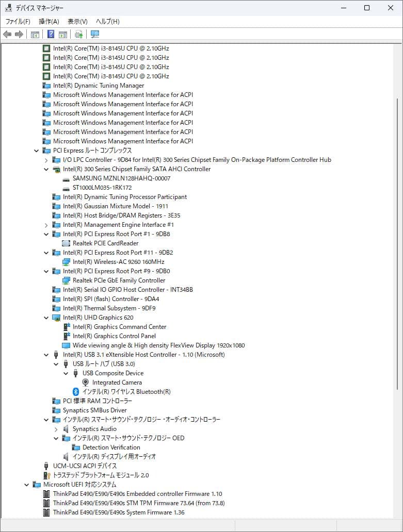The width and height of the screenshot is (403, 532).
Task: Click the drive icon for SAMSUNG MZNLN128HAHQ-00007
Action: [66, 178]
